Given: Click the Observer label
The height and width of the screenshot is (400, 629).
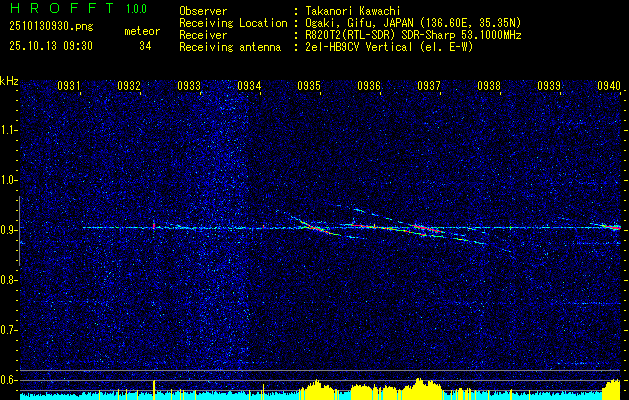Looking at the screenshot, I should pyautogui.click(x=203, y=11).
